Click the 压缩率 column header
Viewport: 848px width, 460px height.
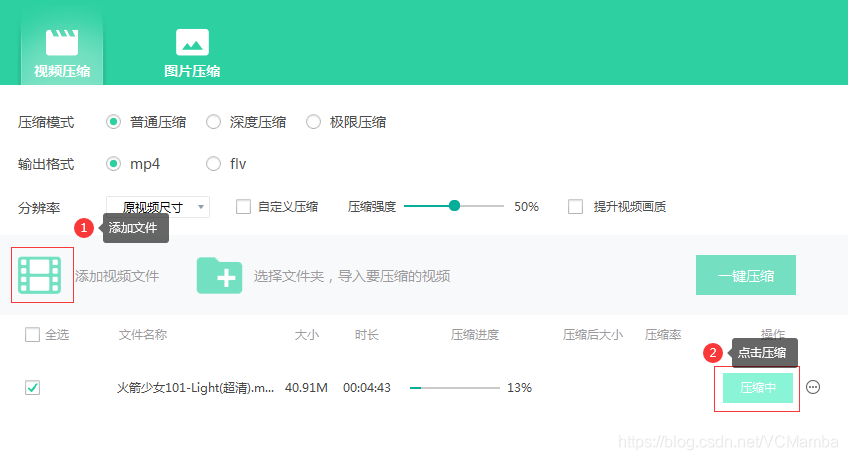point(663,335)
